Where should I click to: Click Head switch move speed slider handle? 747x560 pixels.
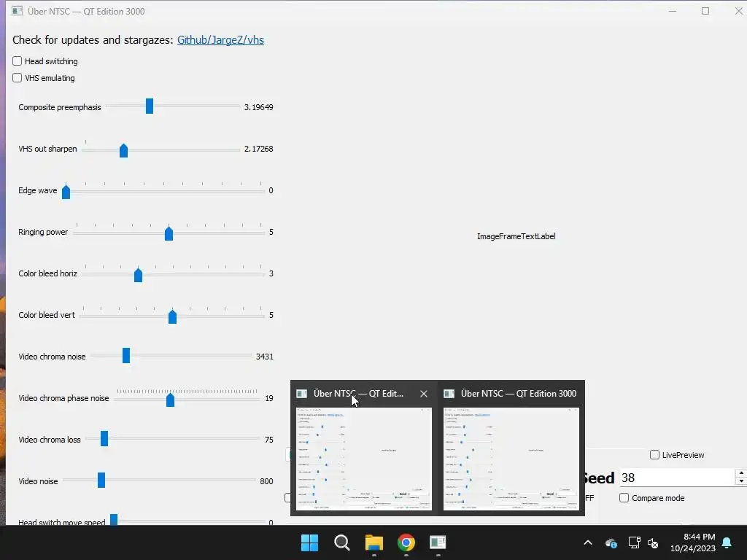click(114, 519)
